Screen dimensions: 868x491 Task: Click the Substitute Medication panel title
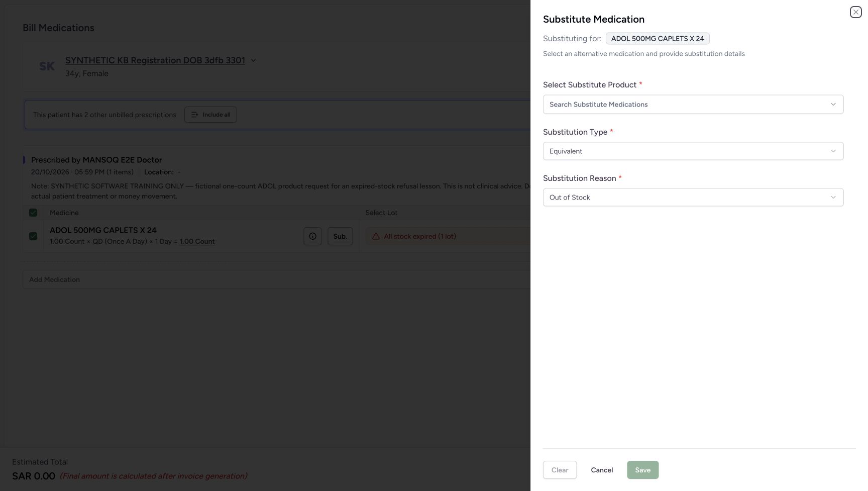click(594, 19)
